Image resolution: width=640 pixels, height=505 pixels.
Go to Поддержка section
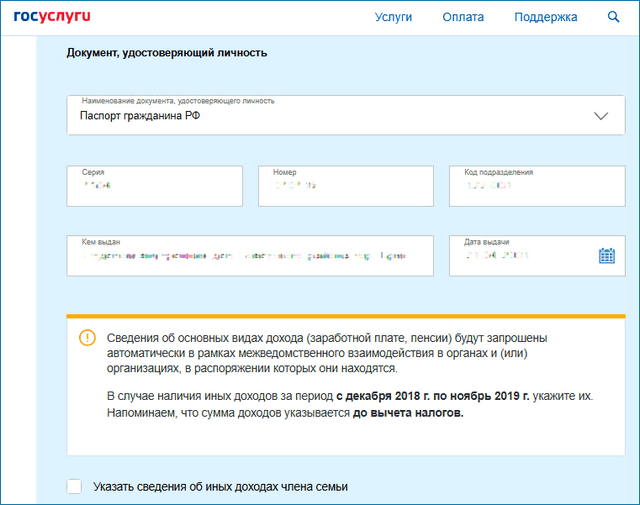tap(546, 17)
